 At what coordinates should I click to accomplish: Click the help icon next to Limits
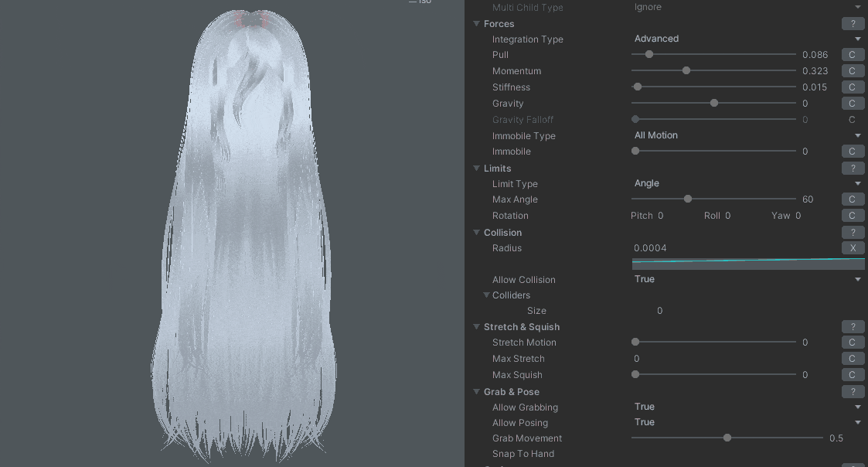click(x=853, y=169)
